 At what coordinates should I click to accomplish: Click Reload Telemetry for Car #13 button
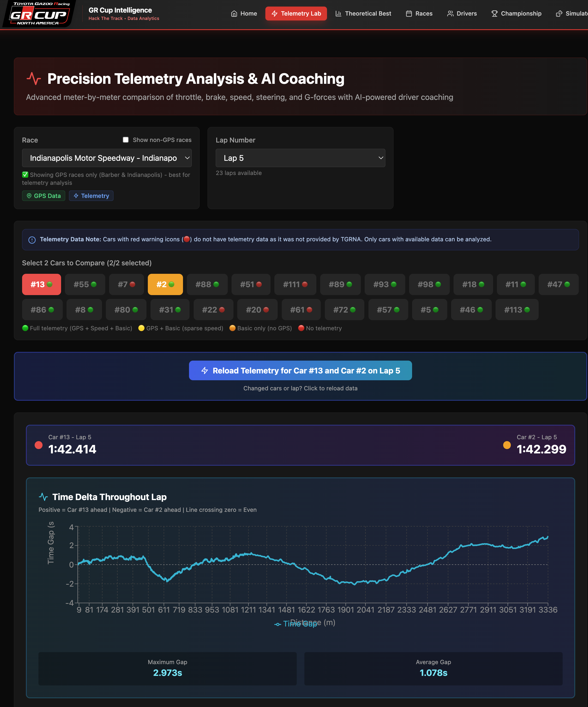[x=300, y=371]
